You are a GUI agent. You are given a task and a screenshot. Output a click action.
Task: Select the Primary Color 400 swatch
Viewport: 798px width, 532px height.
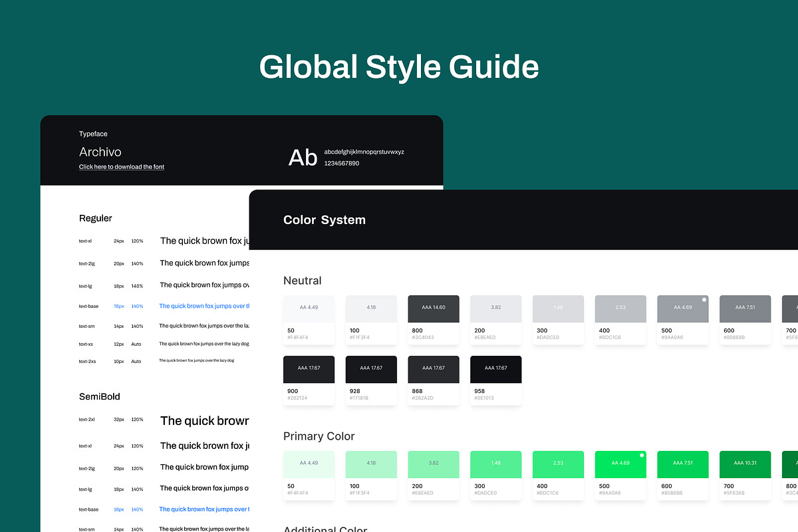click(x=559, y=475)
